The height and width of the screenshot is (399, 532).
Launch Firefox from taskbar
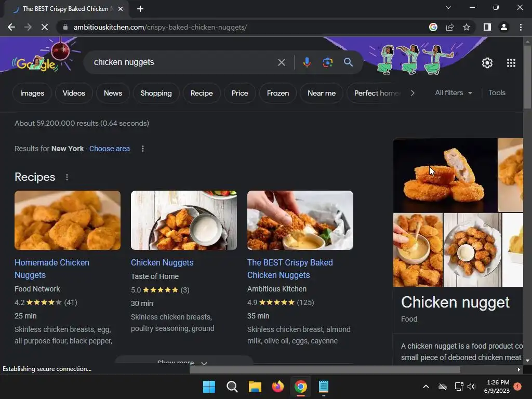[278, 387]
